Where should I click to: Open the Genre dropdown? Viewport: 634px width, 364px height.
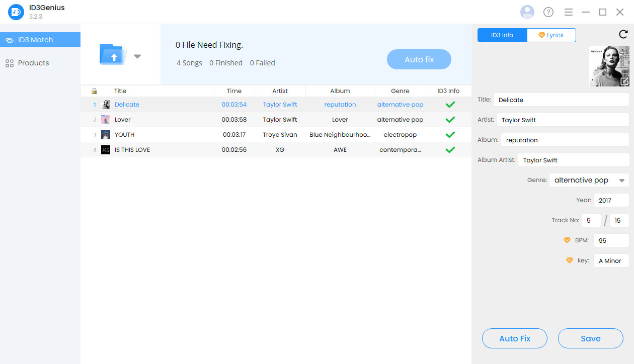point(589,180)
